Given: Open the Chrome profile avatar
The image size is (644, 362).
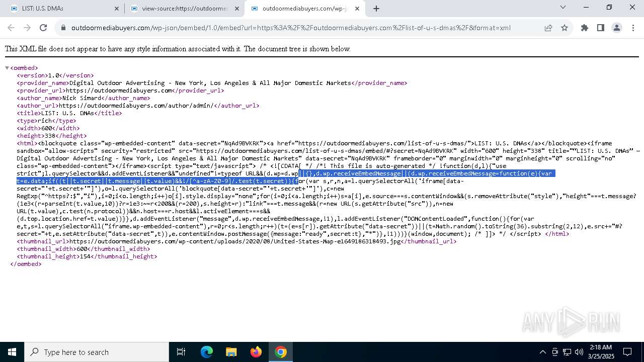Looking at the screenshot, I should pos(617,28).
